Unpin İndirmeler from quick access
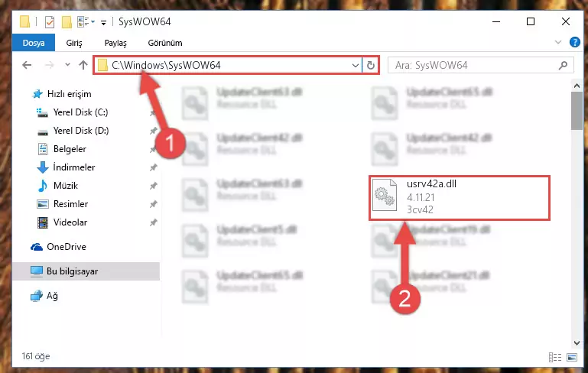The image size is (588, 373). [153, 167]
